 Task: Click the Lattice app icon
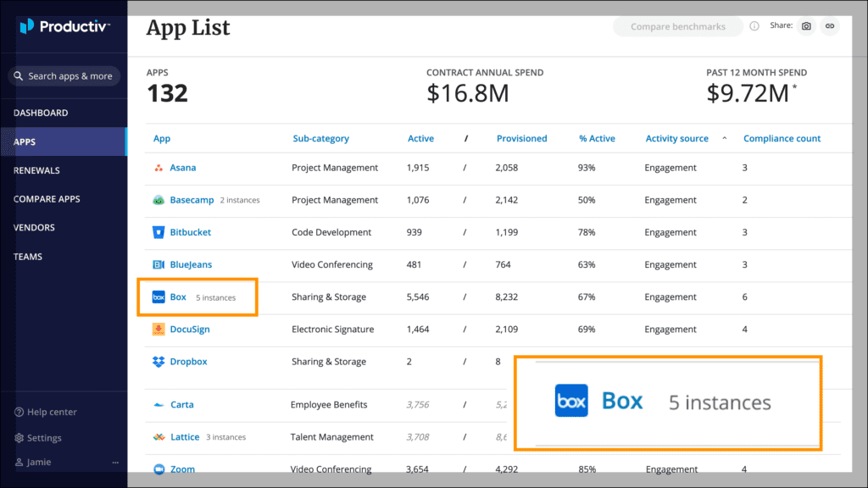coord(159,437)
